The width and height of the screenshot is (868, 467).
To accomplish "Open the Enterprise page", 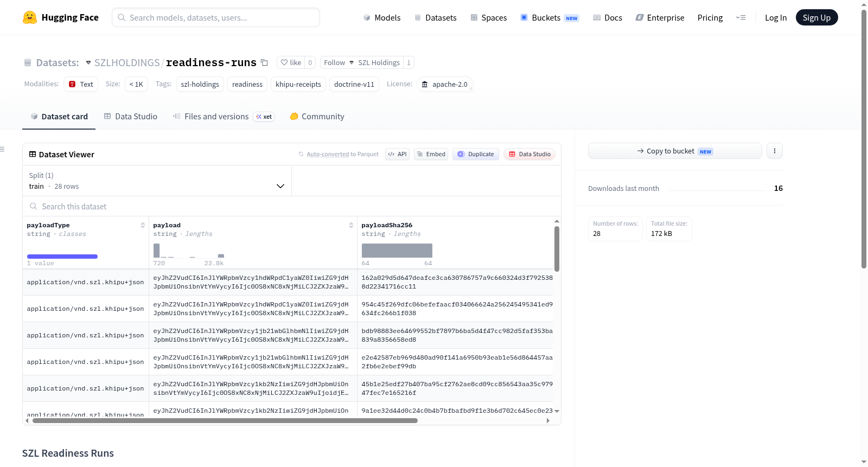I will click(660, 17).
